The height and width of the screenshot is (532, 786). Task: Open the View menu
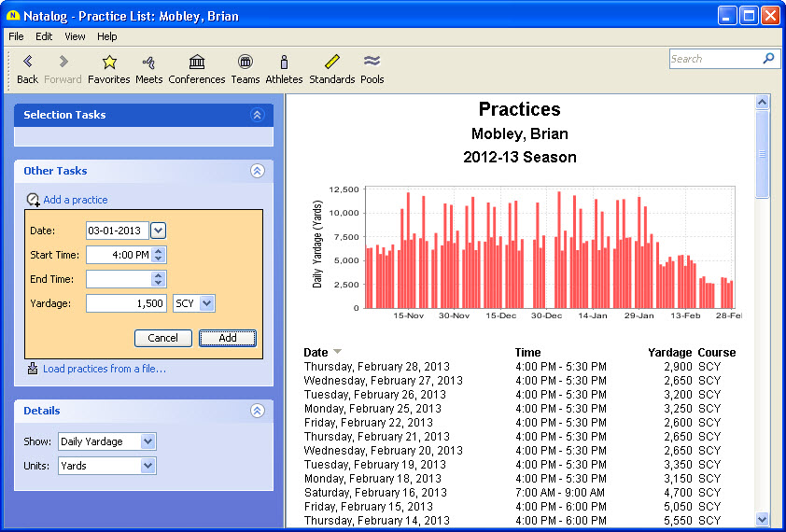point(75,36)
